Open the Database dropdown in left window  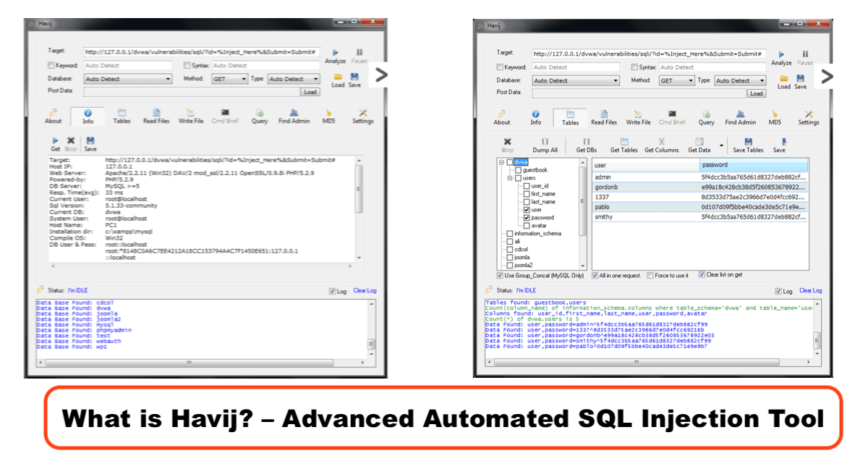coord(128,79)
